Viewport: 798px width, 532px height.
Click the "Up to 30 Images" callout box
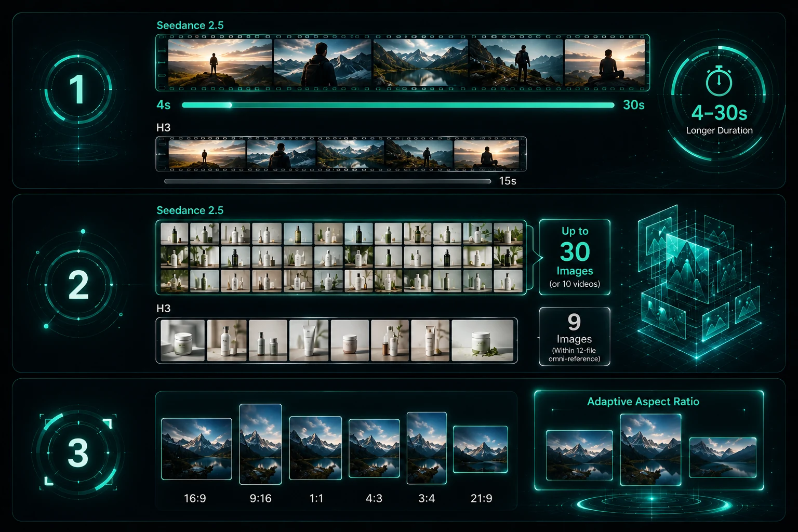point(575,257)
